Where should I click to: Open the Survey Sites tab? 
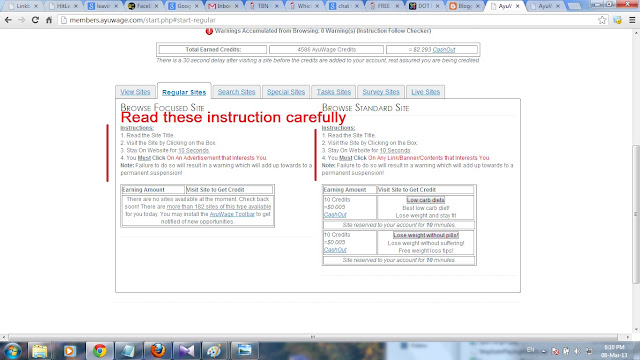[x=381, y=92]
